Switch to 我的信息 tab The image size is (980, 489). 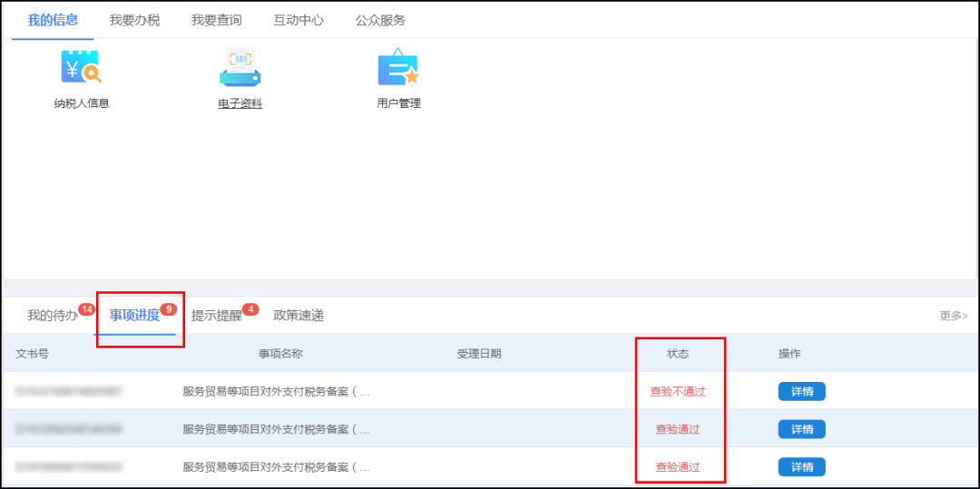pyautogui.click(x=53, y=20)
